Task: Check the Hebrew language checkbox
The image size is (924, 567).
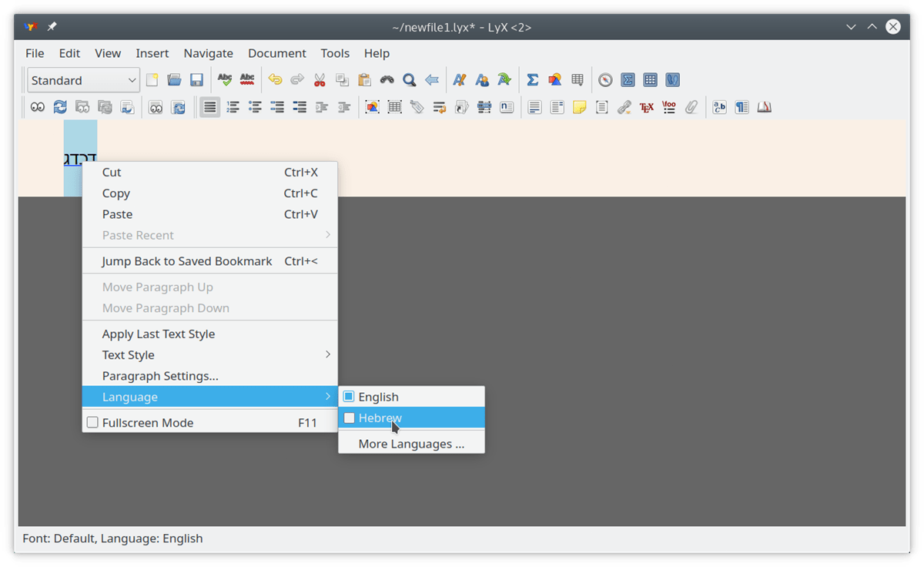Action: click(x=350, y=418)
